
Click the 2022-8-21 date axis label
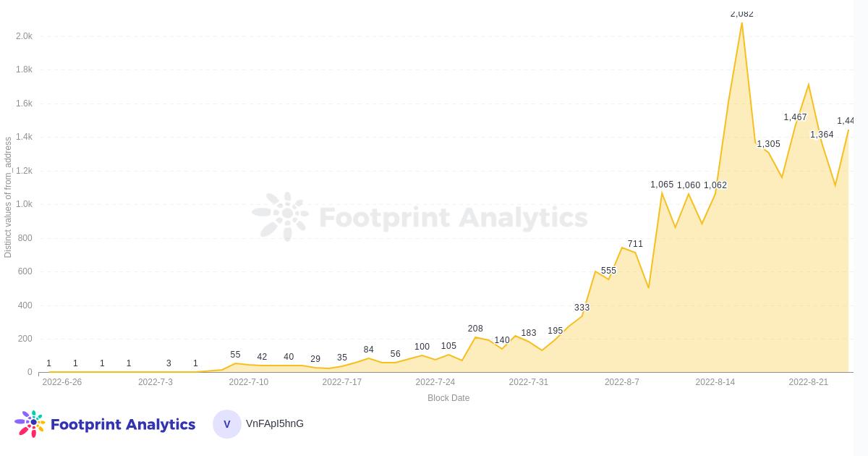tap(808, 382)
